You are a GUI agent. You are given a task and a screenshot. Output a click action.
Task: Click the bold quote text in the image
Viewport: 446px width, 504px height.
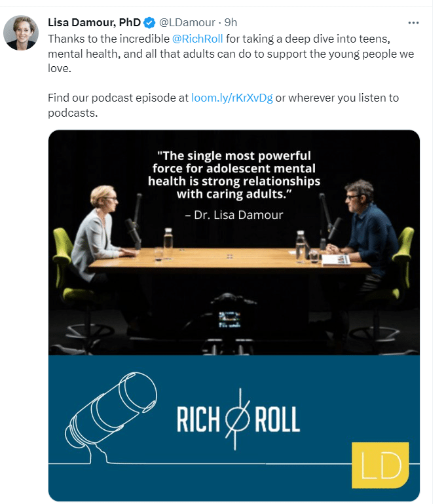pyautogui.click(x=234, y=174)
